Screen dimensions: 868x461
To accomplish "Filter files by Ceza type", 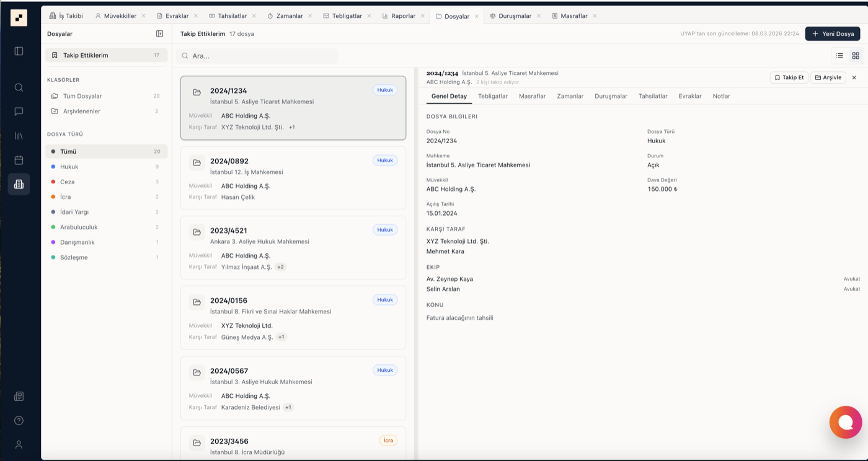I will 67,182.
